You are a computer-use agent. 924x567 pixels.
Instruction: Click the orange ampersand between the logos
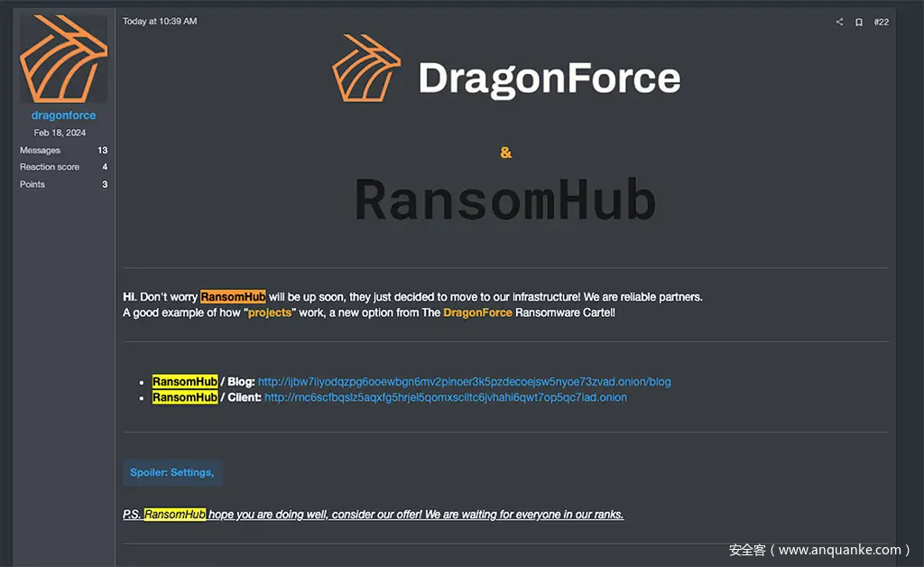tap(505, 153)
